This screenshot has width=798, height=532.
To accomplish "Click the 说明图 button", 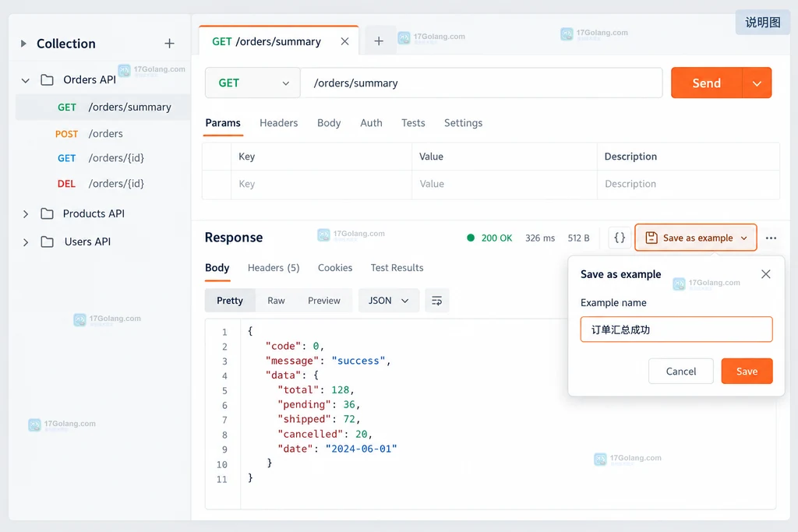I will (762, 23).
